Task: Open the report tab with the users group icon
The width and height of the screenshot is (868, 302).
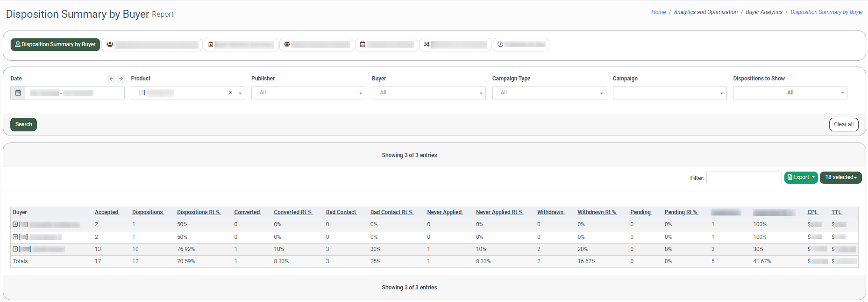Action: pyautogui.click(x=152, y=44)
